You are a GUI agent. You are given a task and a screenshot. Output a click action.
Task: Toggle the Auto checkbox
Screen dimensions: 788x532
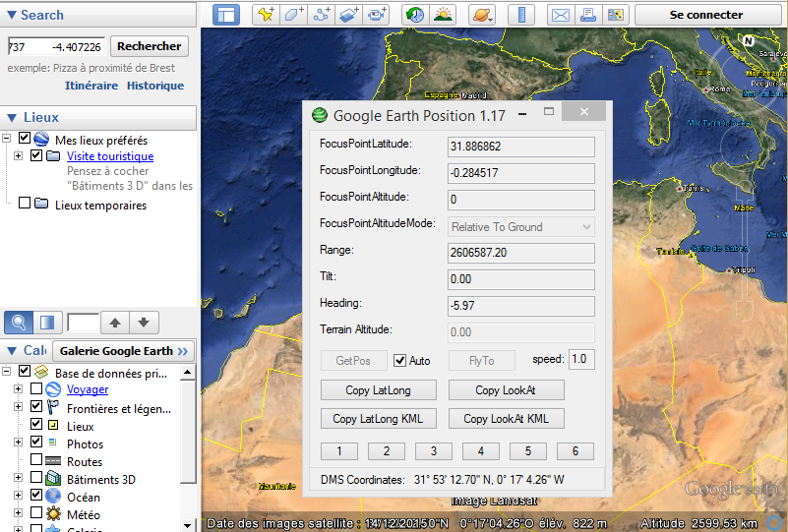tap(400, 361)
